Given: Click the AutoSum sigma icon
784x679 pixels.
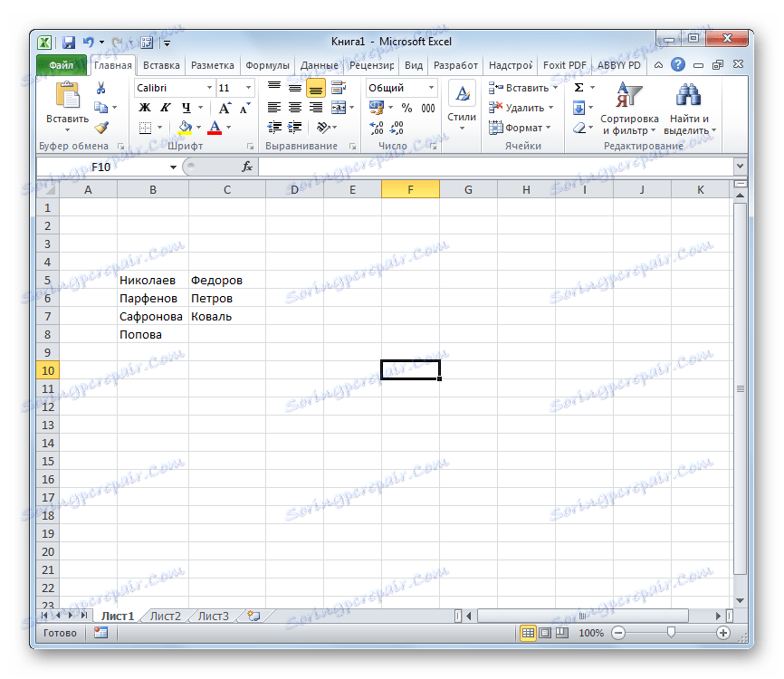Looking at the screenshot, I should pos(579,88).
